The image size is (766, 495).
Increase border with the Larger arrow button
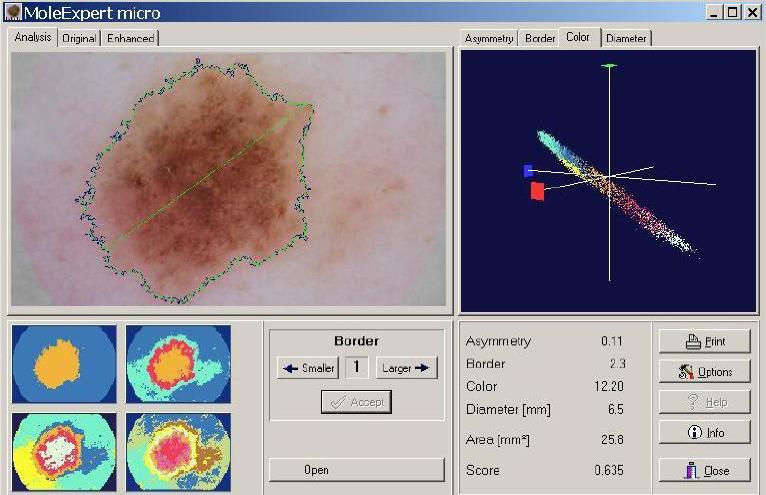point(407,368)
